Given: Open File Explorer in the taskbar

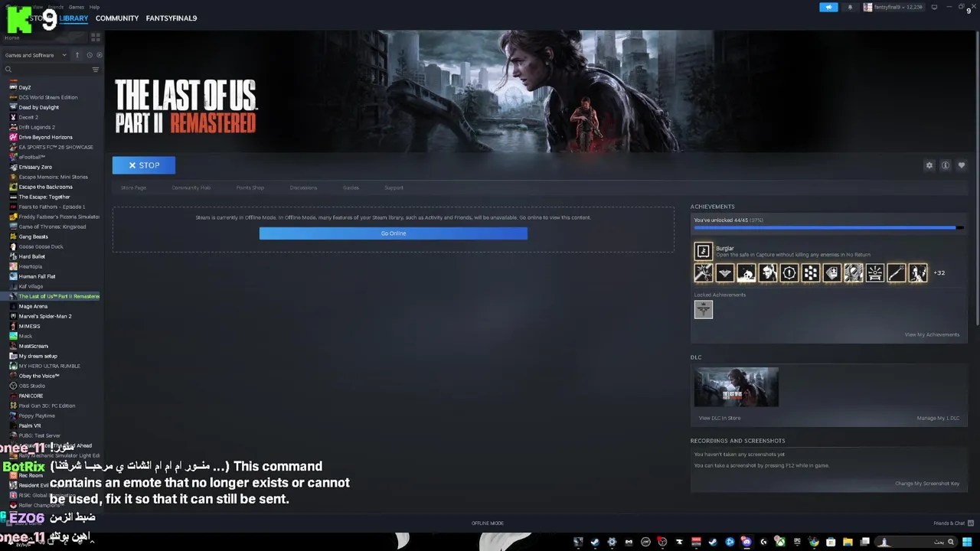Looking at the screenshot, I should (848, 542).
